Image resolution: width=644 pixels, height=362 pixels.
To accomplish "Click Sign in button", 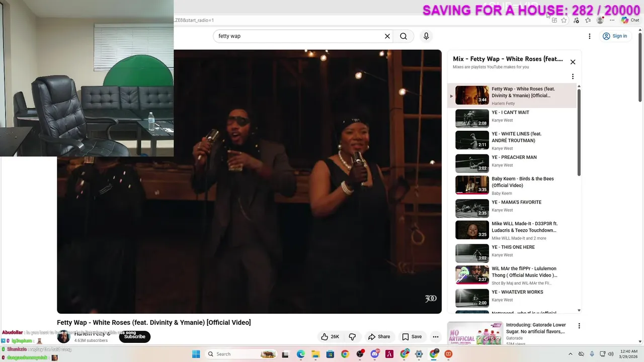I will coord(614,36).
